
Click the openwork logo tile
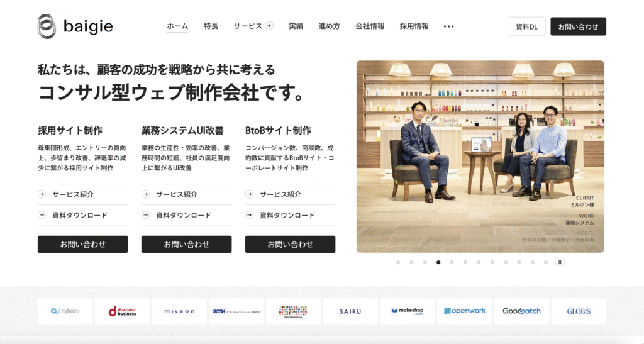465,311
